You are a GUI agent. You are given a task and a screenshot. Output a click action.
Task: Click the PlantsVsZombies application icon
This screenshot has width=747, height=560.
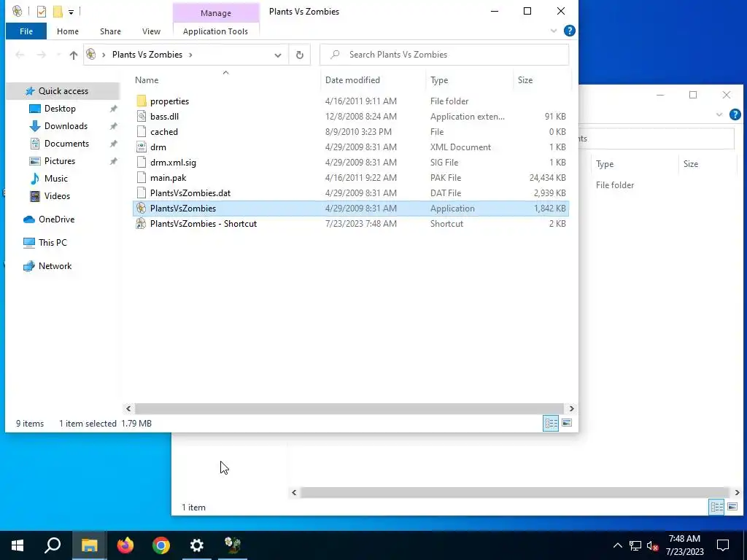(x=141, y=208)
